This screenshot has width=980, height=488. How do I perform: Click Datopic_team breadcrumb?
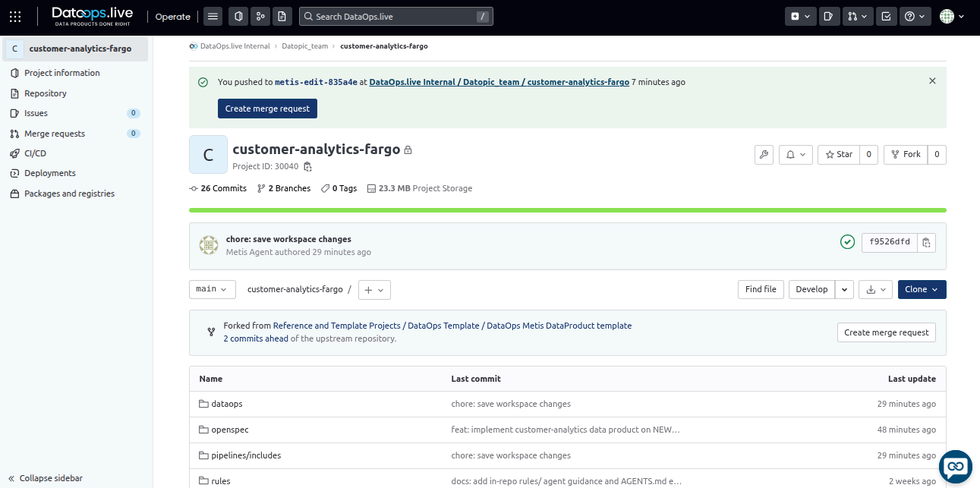[304, 46]
